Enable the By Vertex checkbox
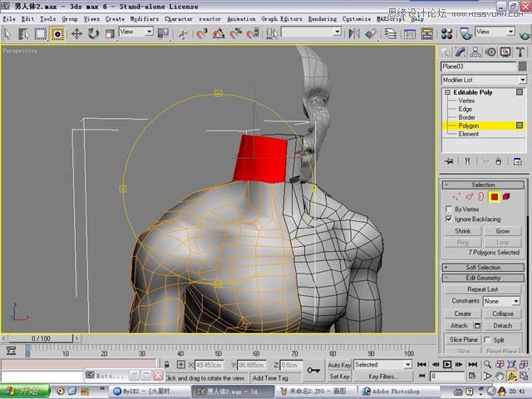532x399 pixels. click(449, 209)
